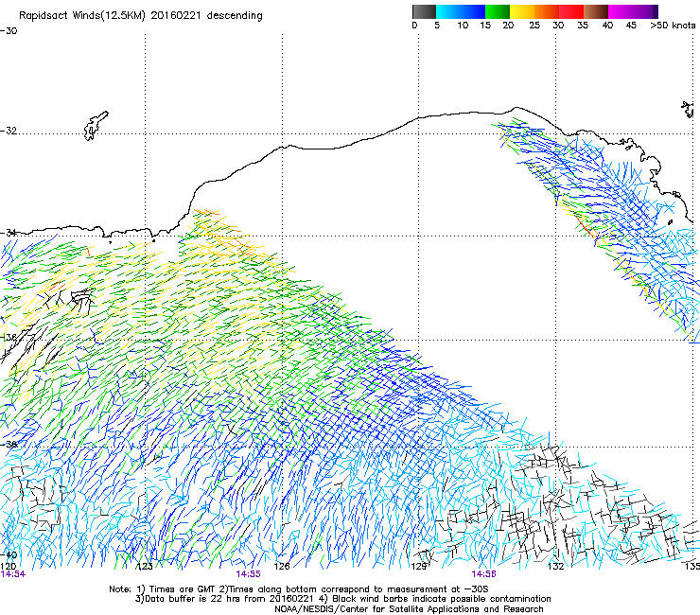
Task: Click the orange 25–30 knots legend swatch
Action: [x=547, y=11]
